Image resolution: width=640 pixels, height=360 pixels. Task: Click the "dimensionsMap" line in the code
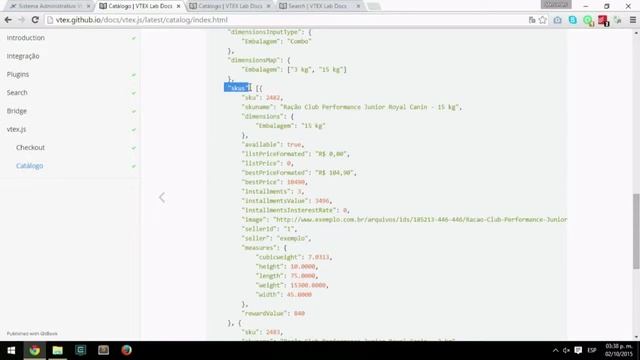click(x=259, y=60)
